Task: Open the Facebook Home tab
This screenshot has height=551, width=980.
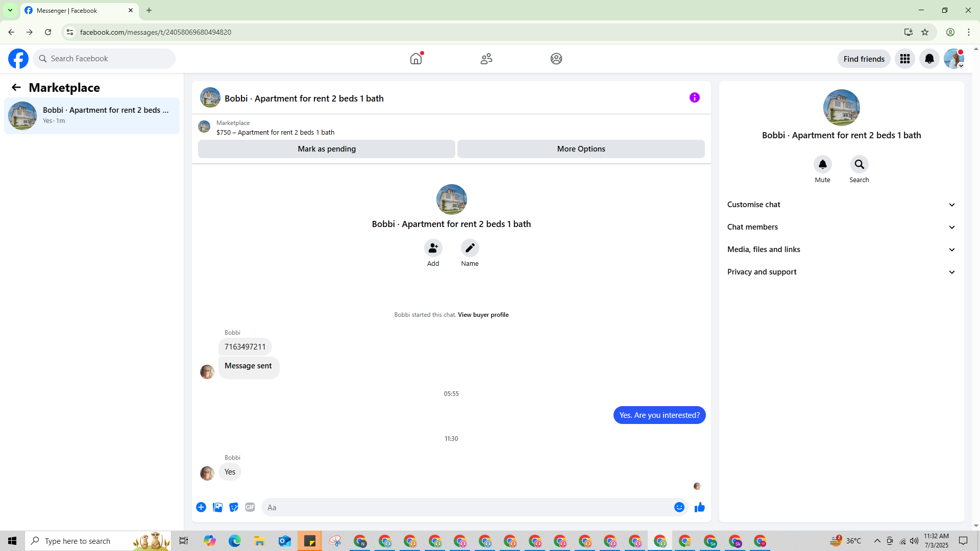Action: click(416, 59)
